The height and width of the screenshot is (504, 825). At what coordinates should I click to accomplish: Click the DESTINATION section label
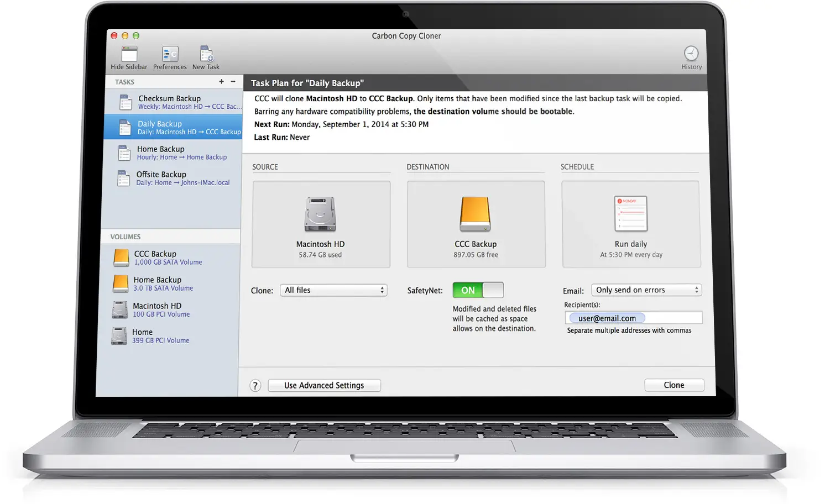coord(428,167)
